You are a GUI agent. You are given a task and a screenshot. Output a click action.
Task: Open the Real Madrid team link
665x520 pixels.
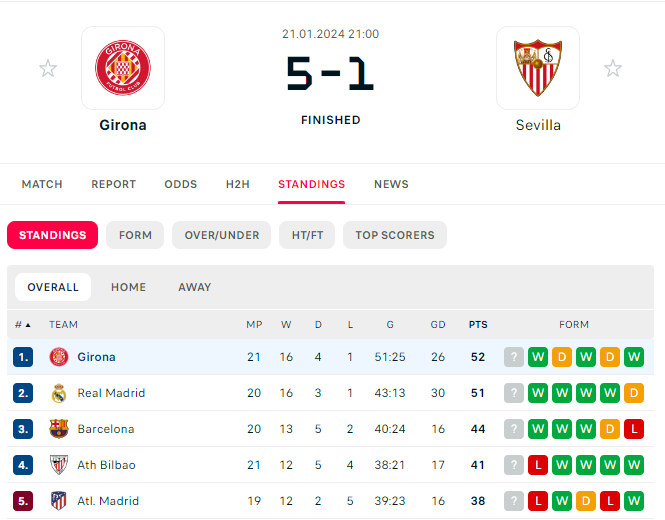click(x=111, y=393)
